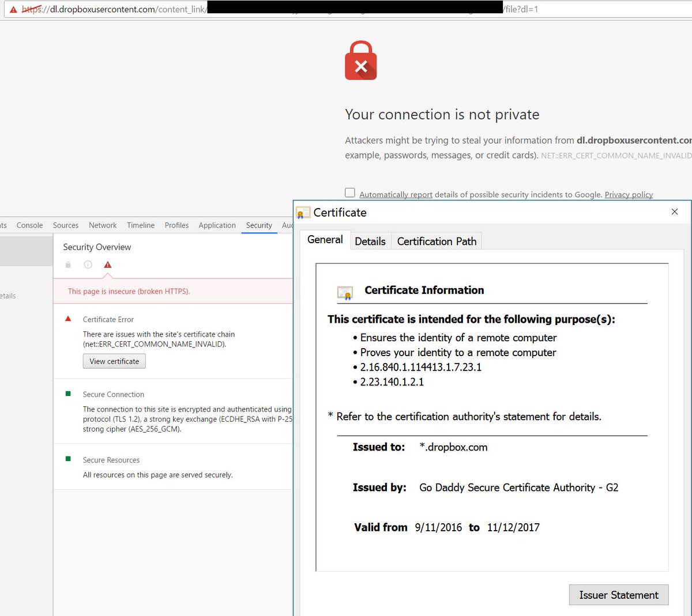
Task: Click the Certificate Information badge icon
Action: click(x=345, y=293)
